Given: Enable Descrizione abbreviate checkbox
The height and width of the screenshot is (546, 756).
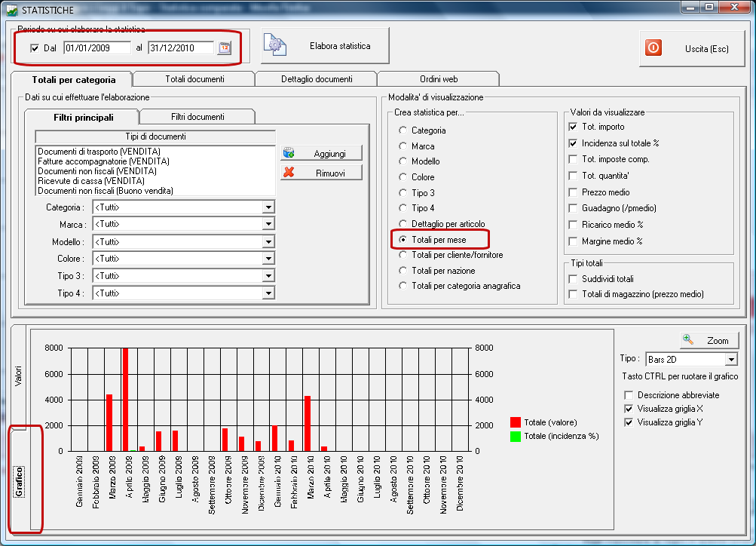Looking at the screenshot, I should (x=628, y=395).
